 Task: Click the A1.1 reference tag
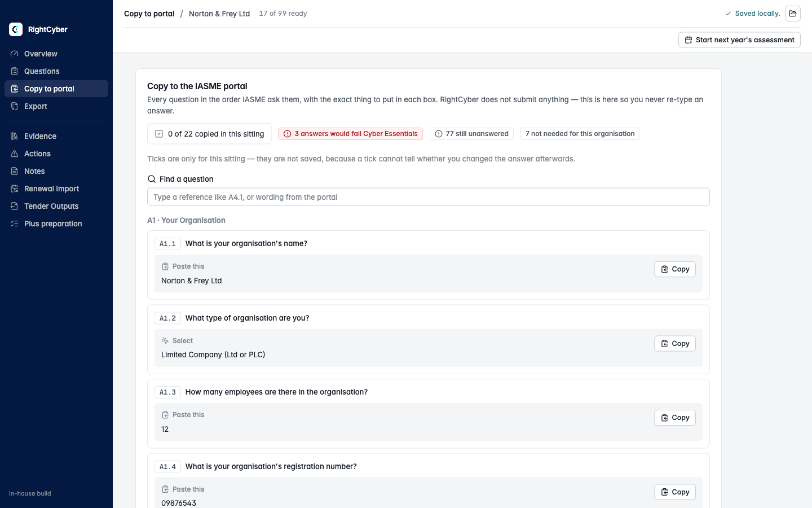pyautogui.click(x=167, y=244)
